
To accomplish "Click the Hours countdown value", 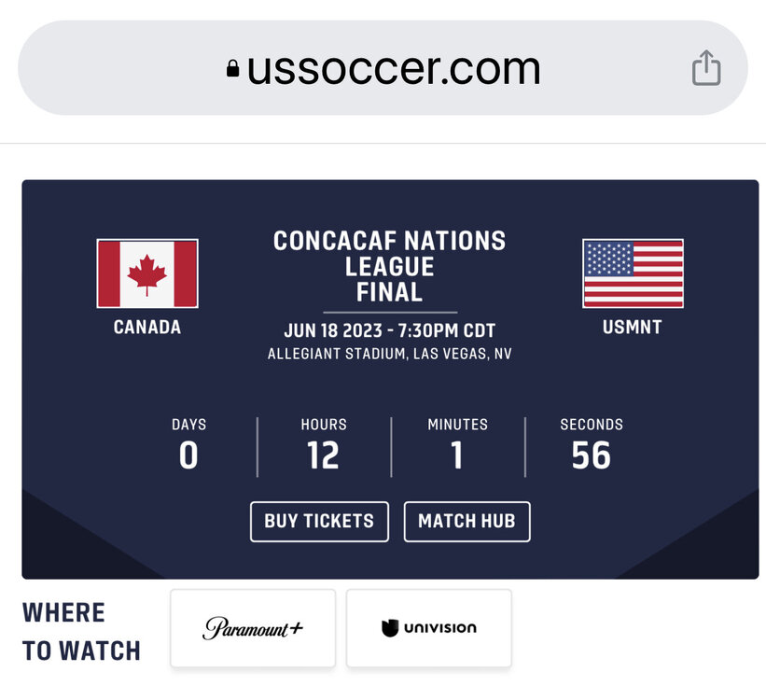I will point(323,455).
